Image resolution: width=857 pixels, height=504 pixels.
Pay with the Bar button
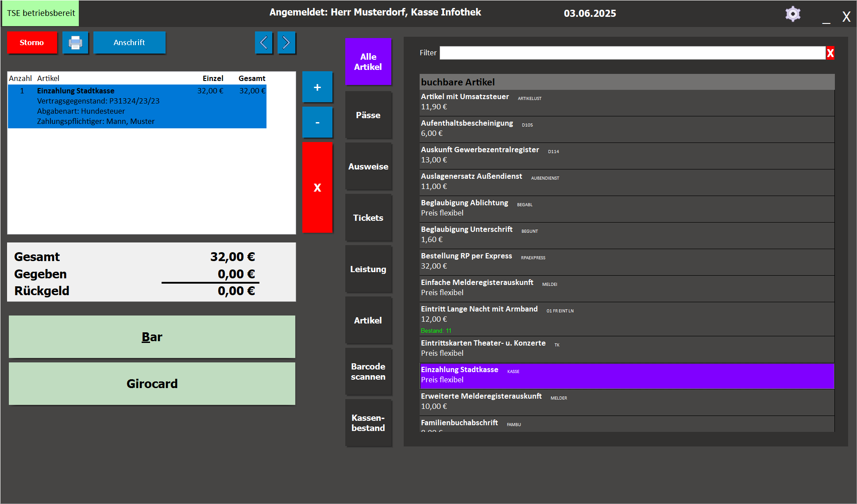[152, 337]
